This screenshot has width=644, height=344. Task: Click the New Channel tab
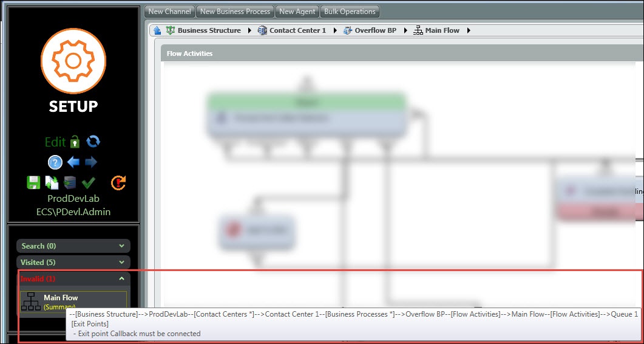(170, 12)
